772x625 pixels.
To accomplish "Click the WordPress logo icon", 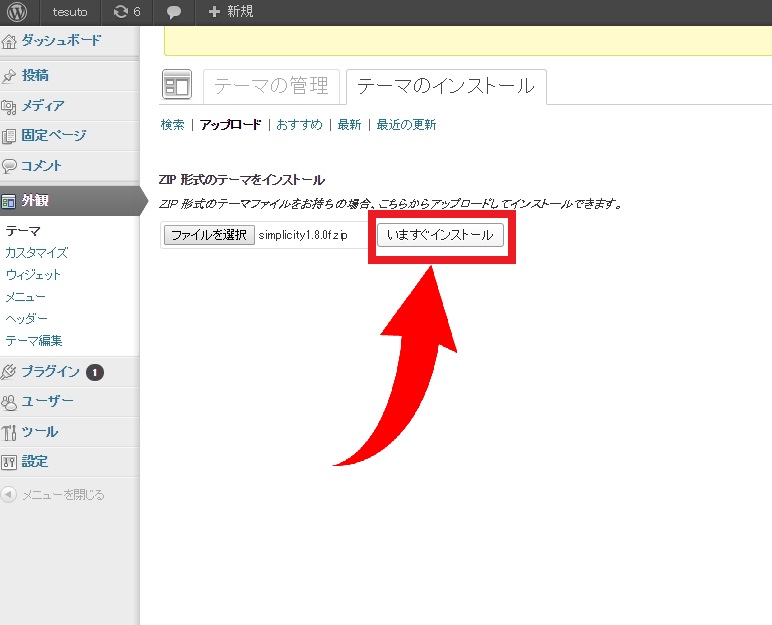I will pos(16,12).
